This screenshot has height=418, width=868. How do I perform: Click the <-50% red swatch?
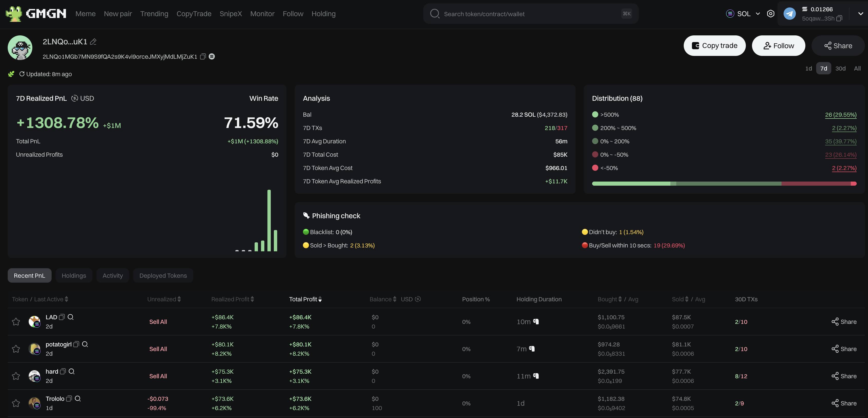coord(595,168)
